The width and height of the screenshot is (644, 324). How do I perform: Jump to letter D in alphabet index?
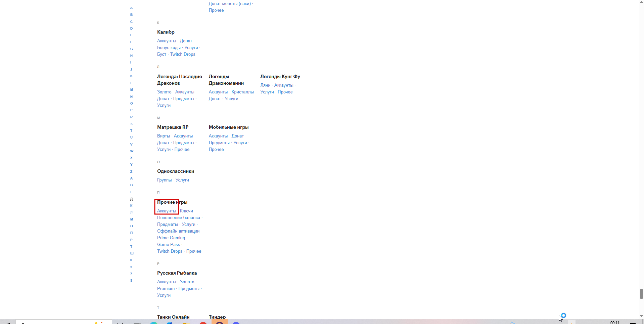click(132, 29)
